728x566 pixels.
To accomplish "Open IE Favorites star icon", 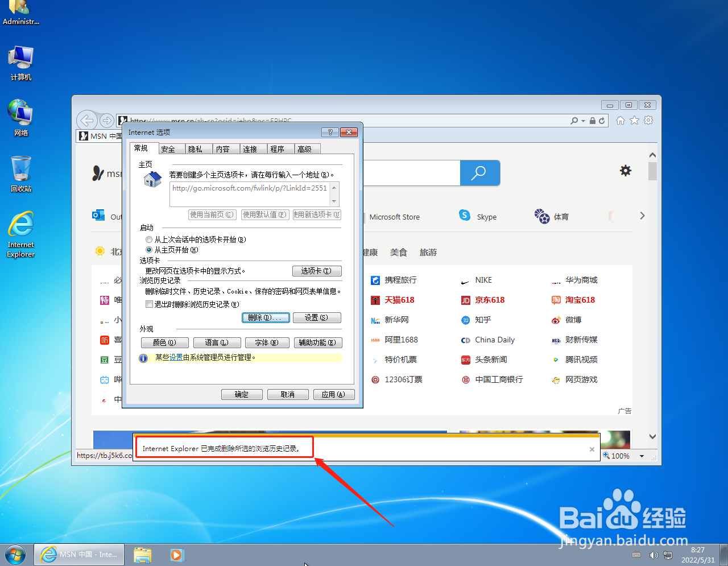I will 634,121.
